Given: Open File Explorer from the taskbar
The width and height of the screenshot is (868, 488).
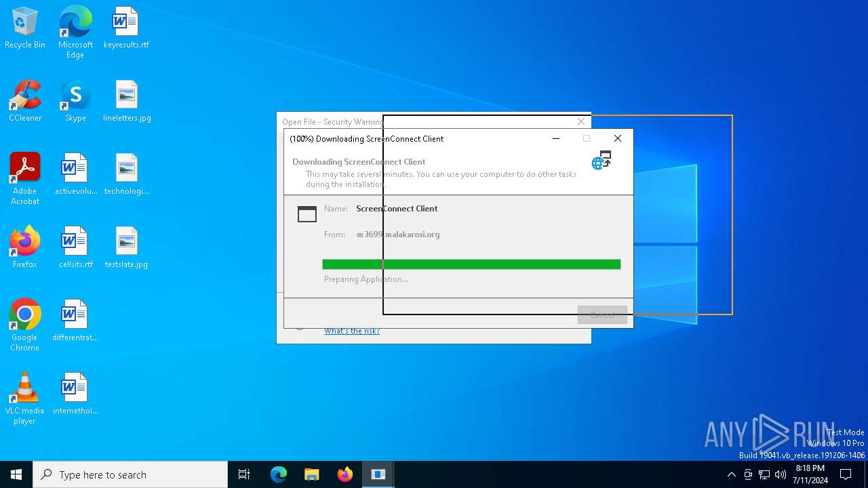Looking at the screenshot, I should (312, 474).
